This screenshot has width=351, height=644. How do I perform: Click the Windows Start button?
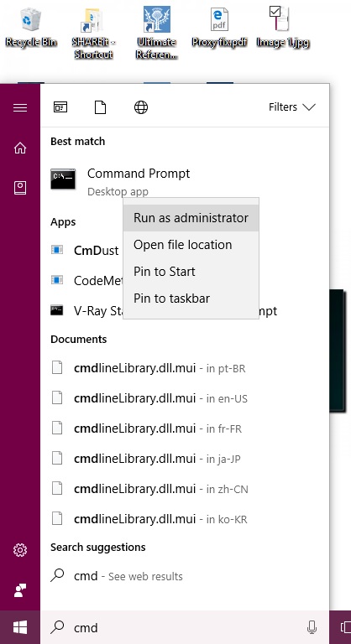pyautogui.click(x=20, y=627)
